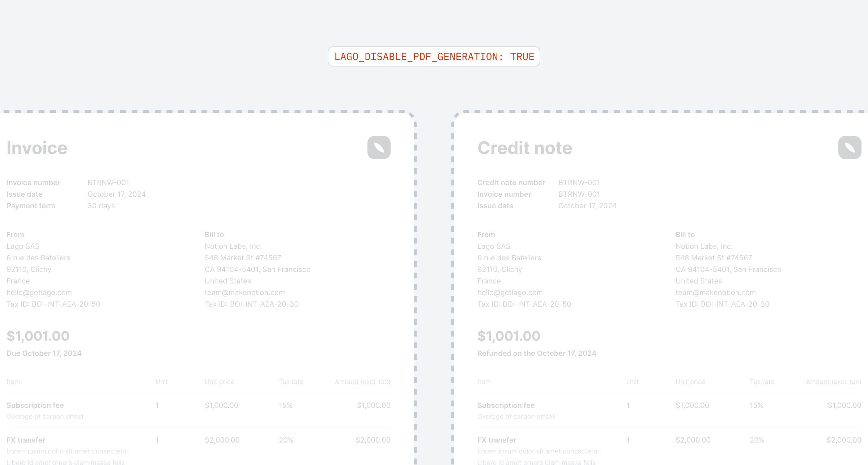Select the hello@getlago.com email on the invoice

click(39, 293)
